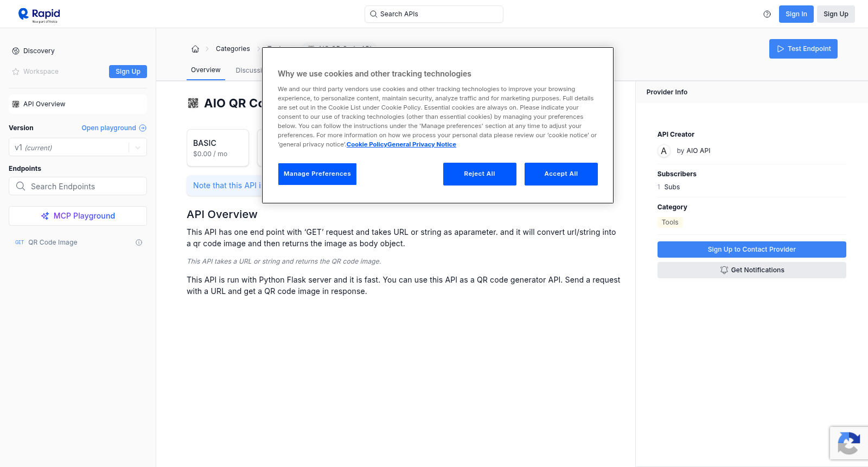
Task: Open the Cookie Policy link
Action: point(367,144)
